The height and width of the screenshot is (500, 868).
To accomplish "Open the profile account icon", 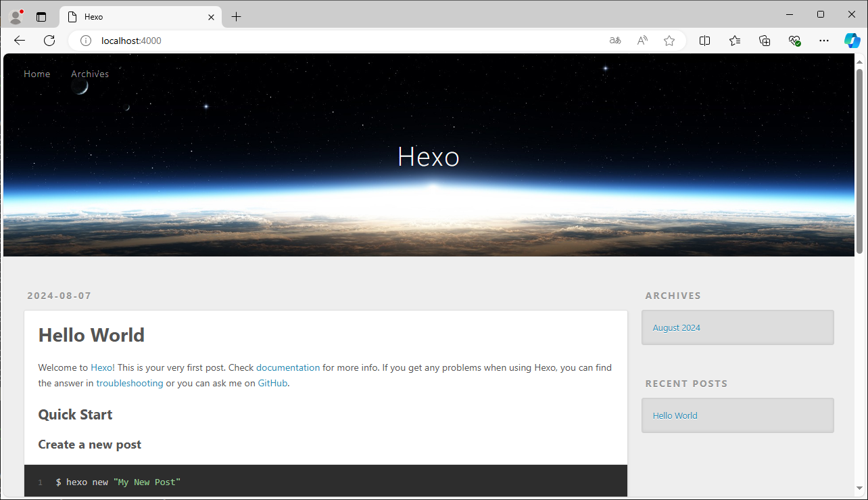I will click(x=16, y=16).
